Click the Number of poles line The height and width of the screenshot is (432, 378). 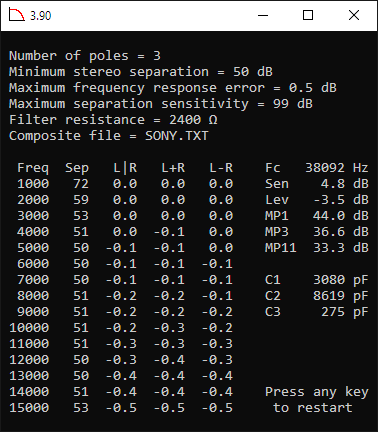pyautogui.click(x=85, y=56)
